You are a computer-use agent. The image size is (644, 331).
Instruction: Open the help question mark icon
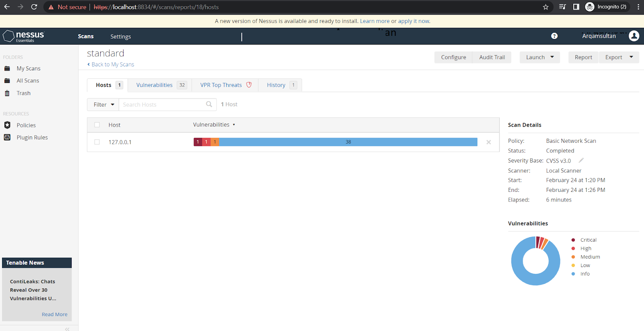pyautogui.click(x=554, y=36)
